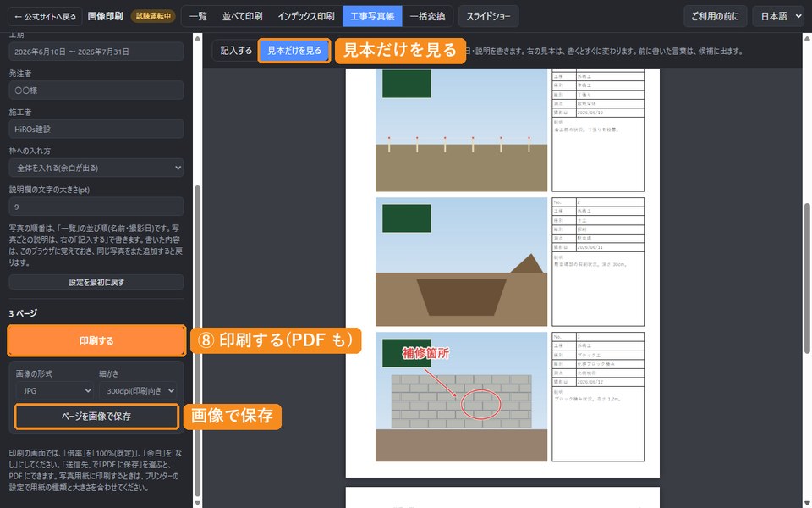Open the 一括変換 tab

[427, 17]
